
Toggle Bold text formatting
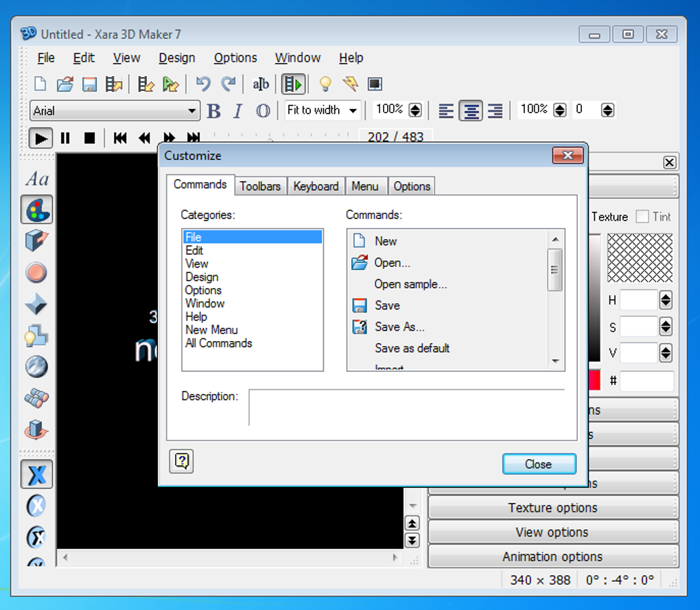[x=213, y=111]
